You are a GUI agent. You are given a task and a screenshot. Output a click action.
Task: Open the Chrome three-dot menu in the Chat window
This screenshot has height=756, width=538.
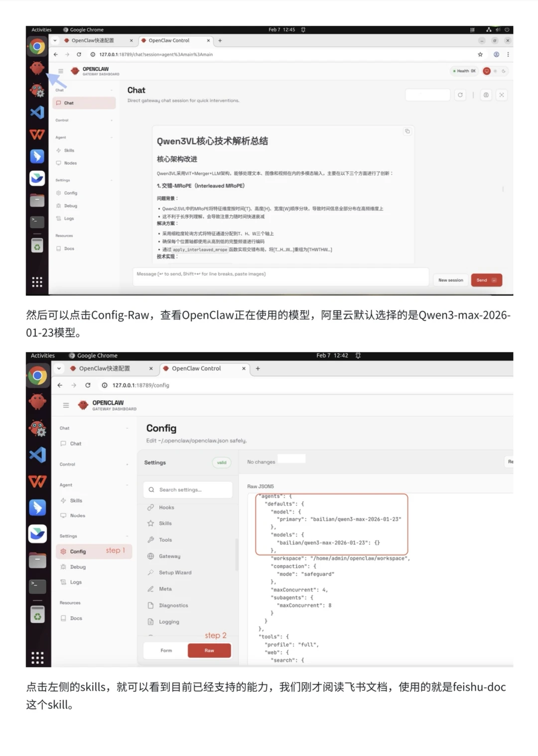508,54
